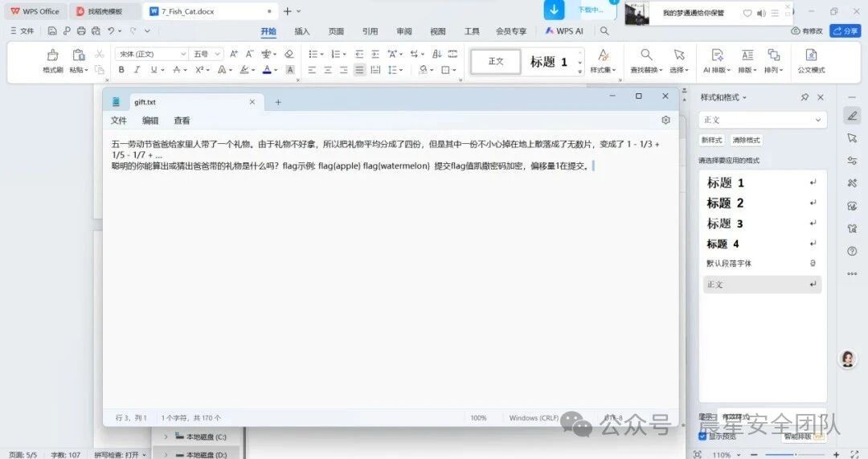Toggle the character shading A button
The height and width of the screenshot is (459, 868).
(x=290, y=70)
